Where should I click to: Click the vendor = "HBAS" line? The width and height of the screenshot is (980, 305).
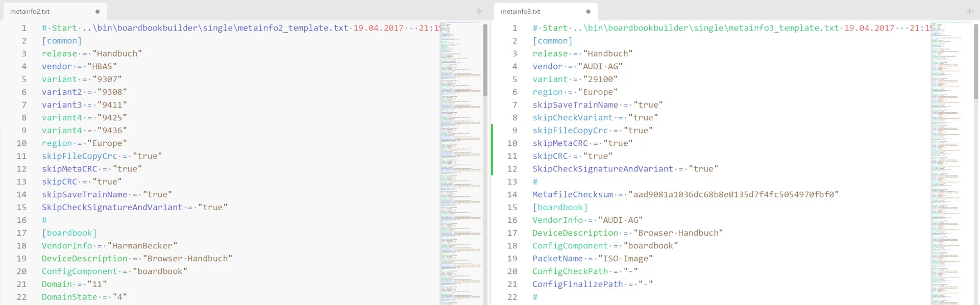(79, 66)
